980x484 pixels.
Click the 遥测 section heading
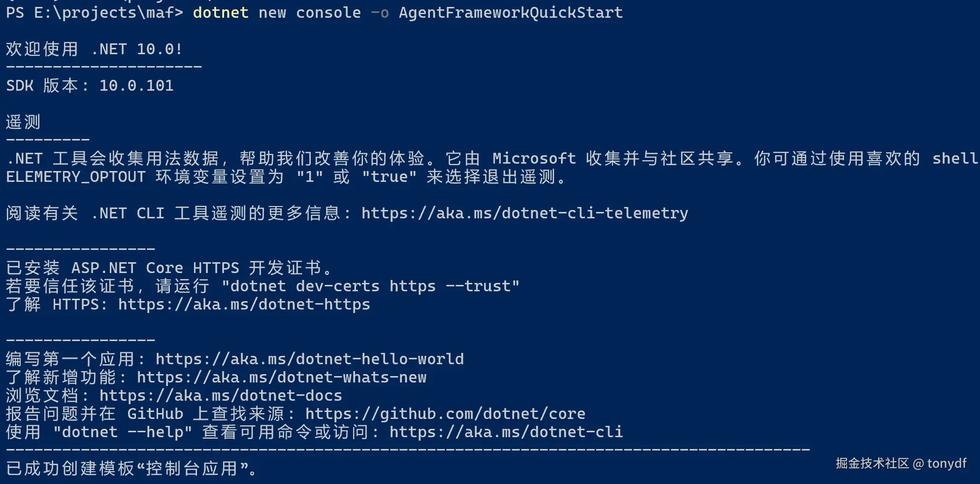23,122
